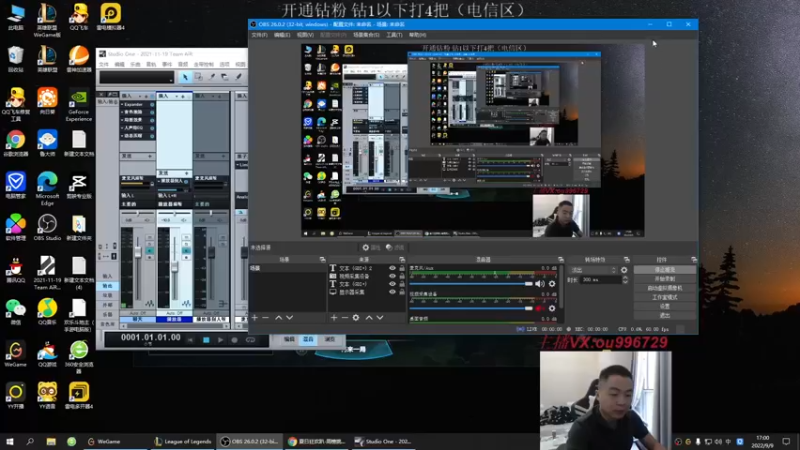The height and width of the screenshot is (450, 800).
Task: Move the source up in the sources list
Action: click(369, 317)
